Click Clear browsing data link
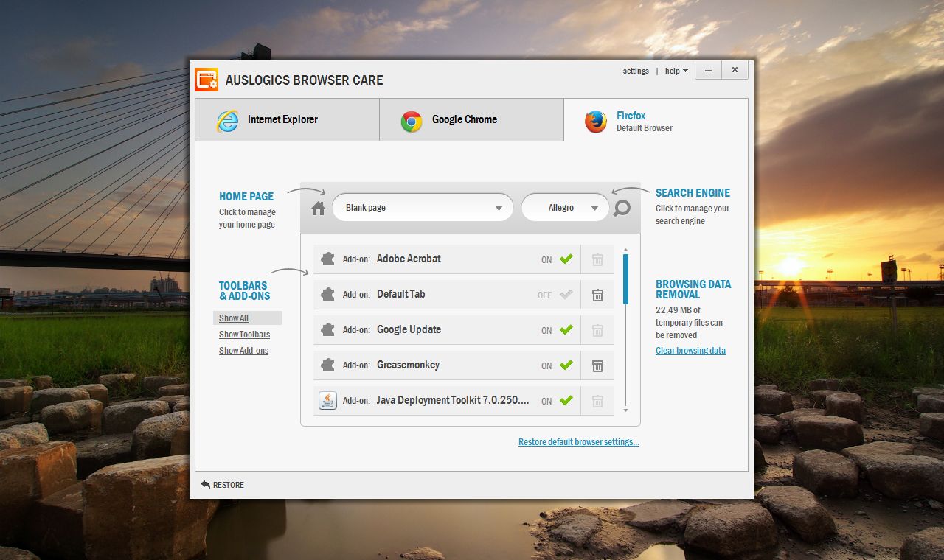The height and width of the screenshot is (560, 944). [690, 351]
